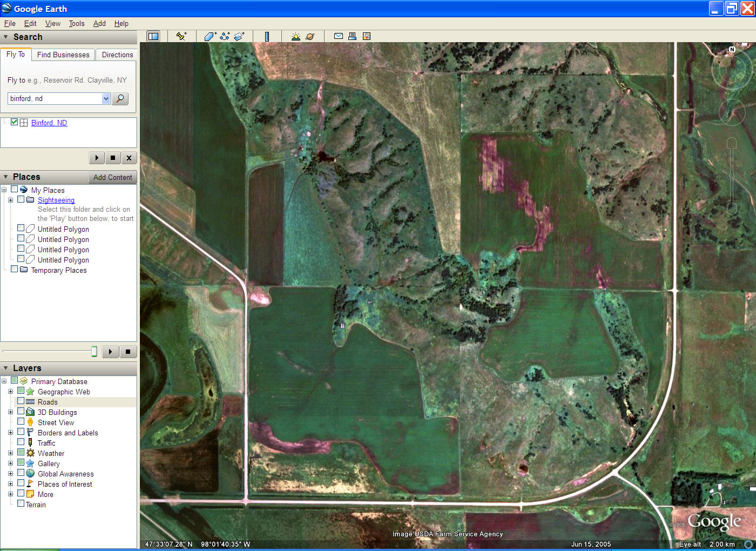Image resolution: width=756 pixels, height=551 pixels.
Task: Open the Fly To search dropdown arrow
Action: point(106,98)
